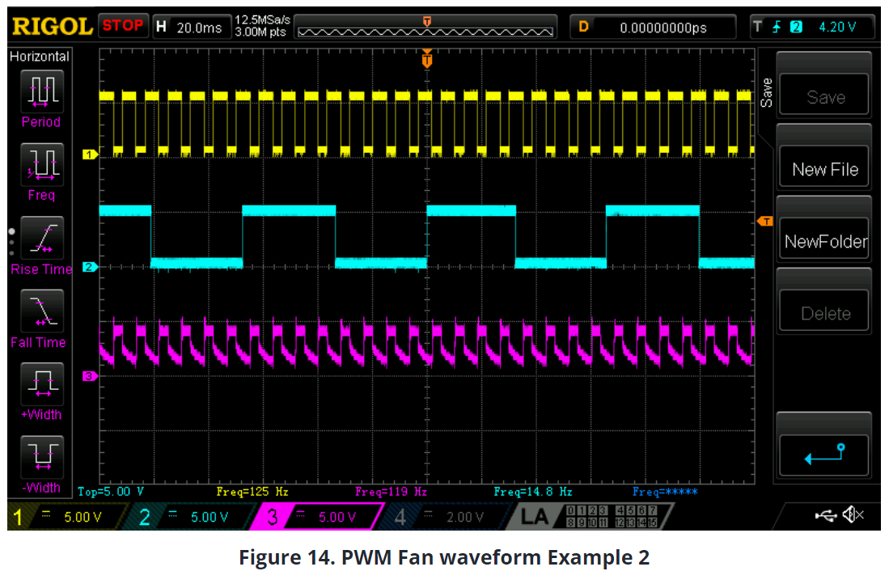Click the USB device status icon
Image resolution: width=889 pixels, height=588 pixels.
point(825,515)
